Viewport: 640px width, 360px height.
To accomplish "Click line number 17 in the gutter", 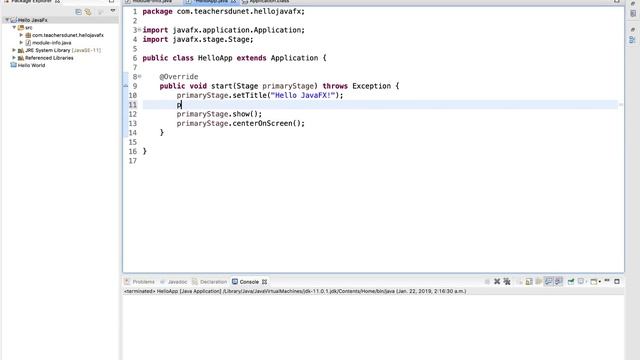I will click(x=133, y=161).
